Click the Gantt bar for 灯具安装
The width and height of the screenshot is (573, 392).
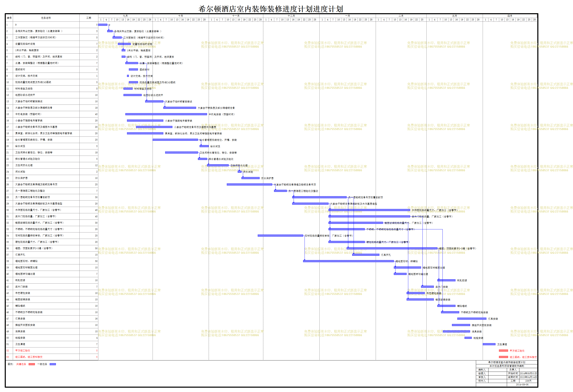(x=472, y=319)
